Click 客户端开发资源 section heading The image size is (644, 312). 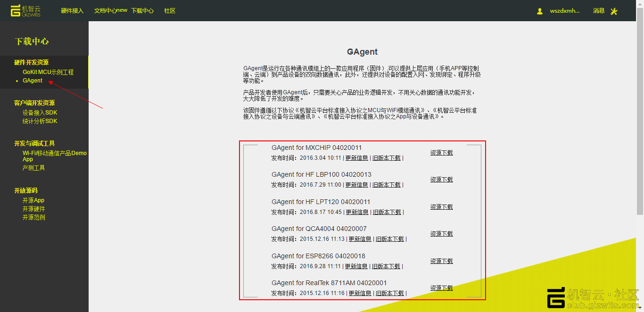pos(34,103)
